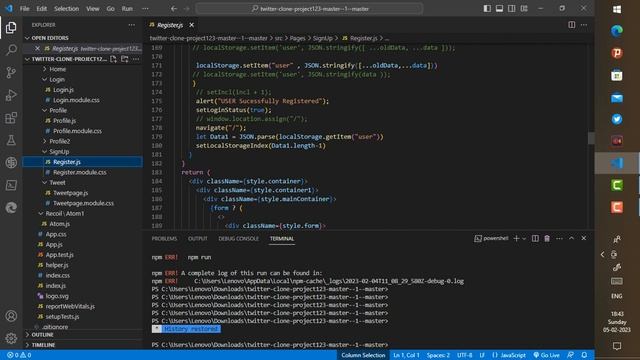The width and height of the screenshot is (640, 360).
Task: Open notifications bell in status bar
Action: tap(584, 355)
